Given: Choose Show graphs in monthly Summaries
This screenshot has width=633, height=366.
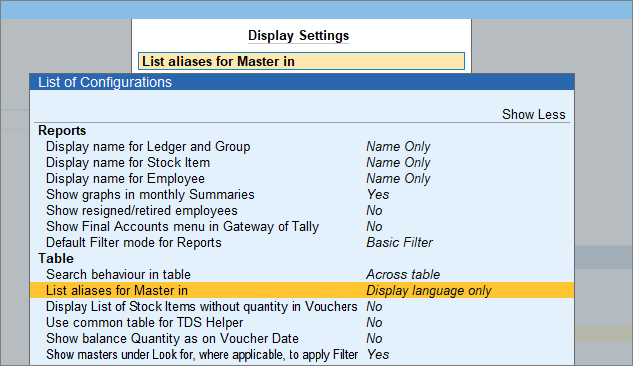Looking at the screenshot, I should click(x=150, y=195).
